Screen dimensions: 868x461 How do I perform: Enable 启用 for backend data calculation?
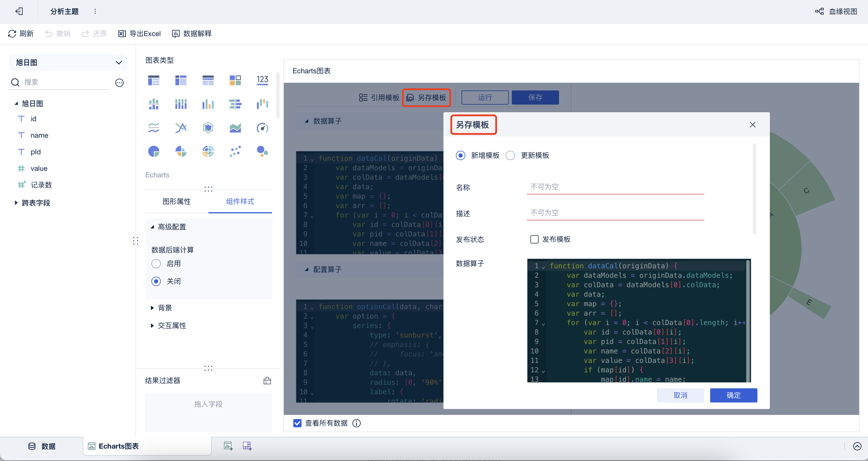click(156, 264)
